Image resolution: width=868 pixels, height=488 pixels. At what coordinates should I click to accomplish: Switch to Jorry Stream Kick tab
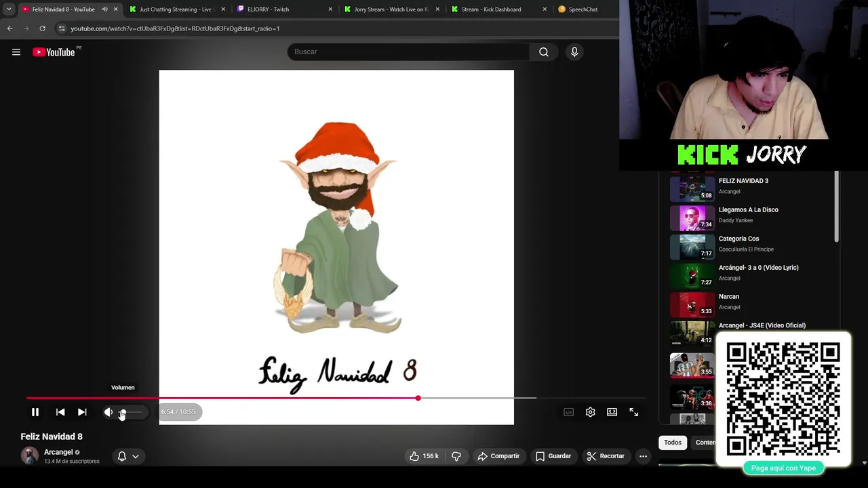point(392,9)
